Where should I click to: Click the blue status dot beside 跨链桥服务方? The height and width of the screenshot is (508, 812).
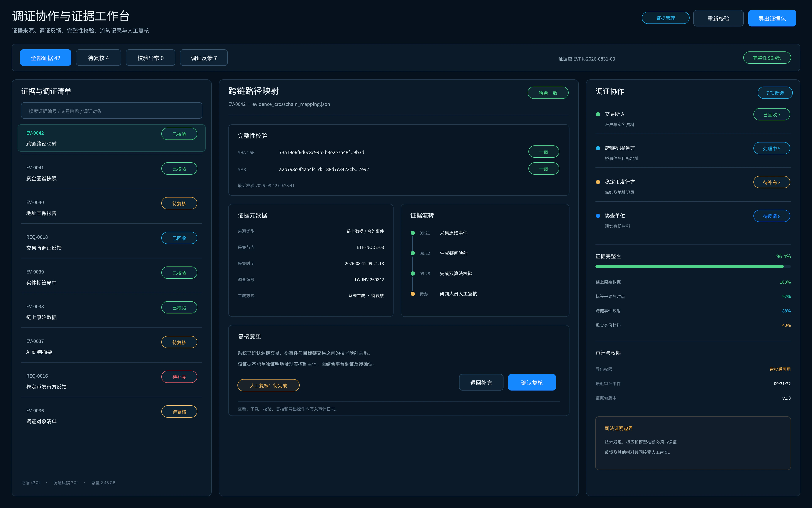coord(598,148)
